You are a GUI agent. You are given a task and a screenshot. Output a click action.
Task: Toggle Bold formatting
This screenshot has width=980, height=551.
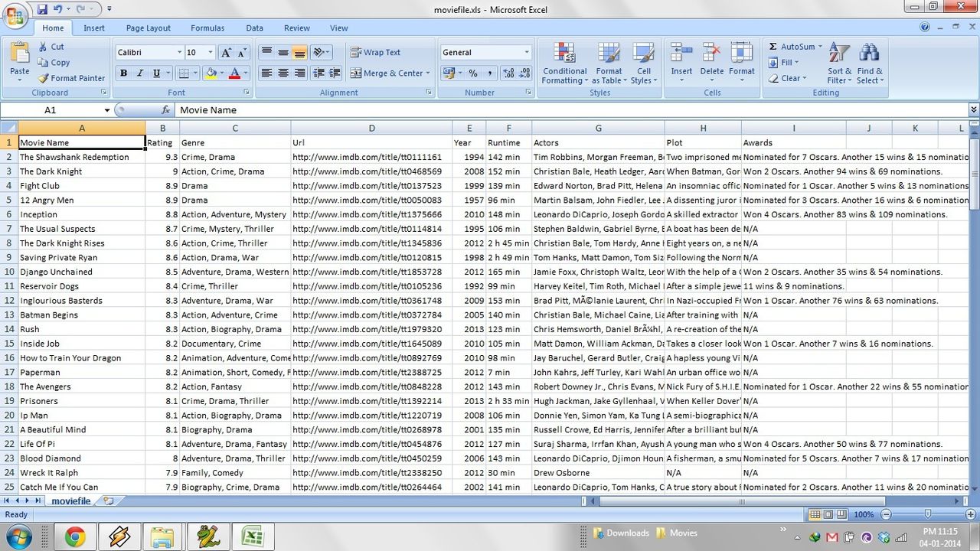pyautogui.click(x=123, y=73)
